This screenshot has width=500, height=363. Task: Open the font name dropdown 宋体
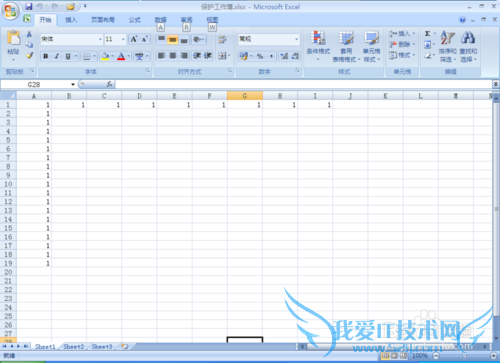[100, 39]
